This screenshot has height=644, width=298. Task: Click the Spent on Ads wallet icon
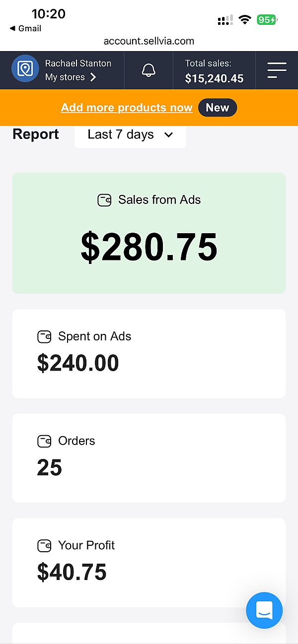44,337
